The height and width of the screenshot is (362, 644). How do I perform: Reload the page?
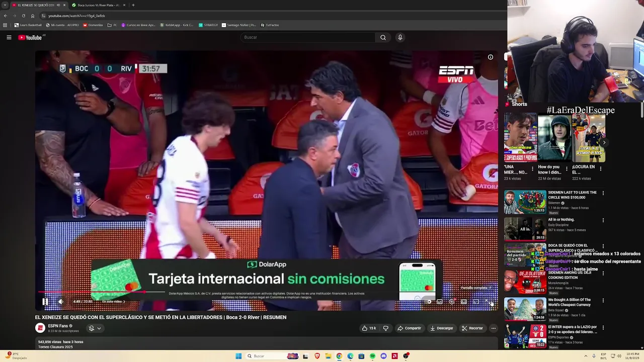[x=23, y=16]
